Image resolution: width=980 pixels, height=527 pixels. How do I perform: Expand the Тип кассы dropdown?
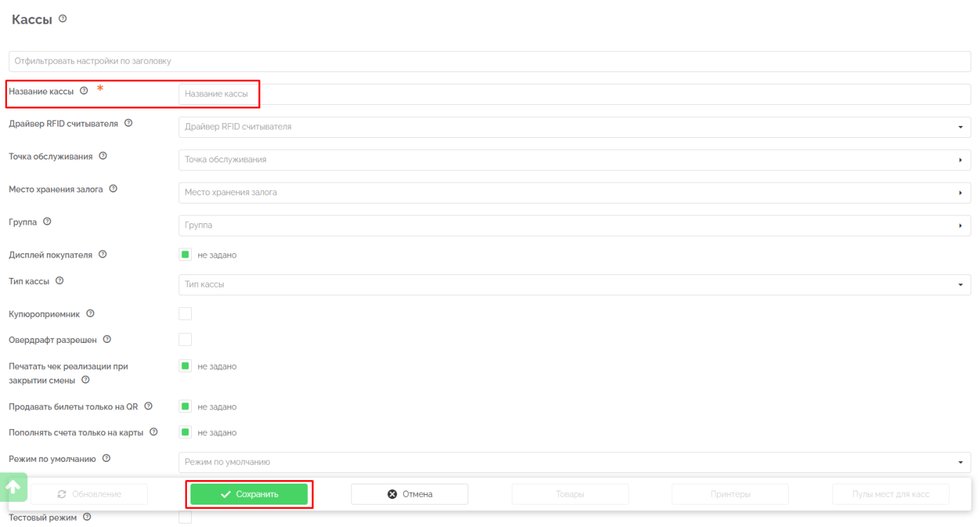point(574,285)
